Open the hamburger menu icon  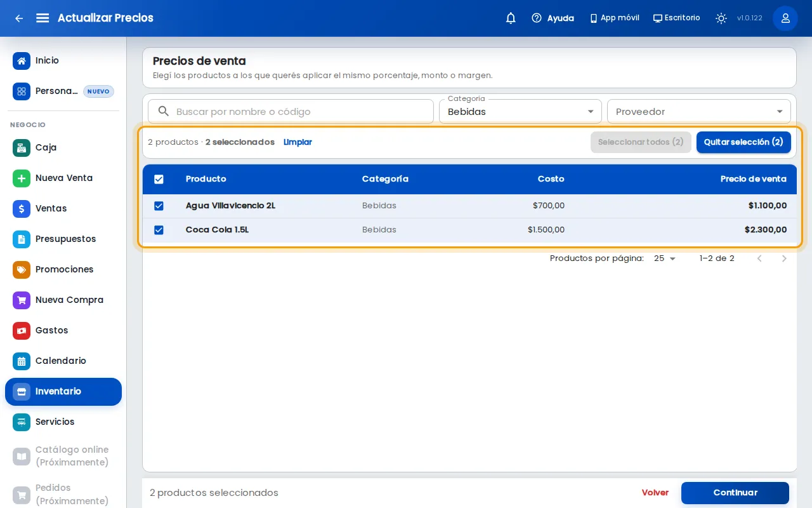pos(43,18)
